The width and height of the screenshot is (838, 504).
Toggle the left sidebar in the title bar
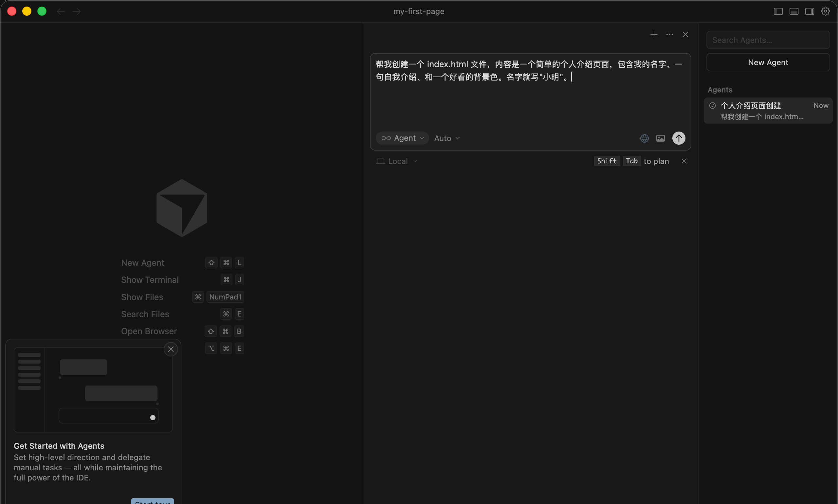(x=778, y=11)
